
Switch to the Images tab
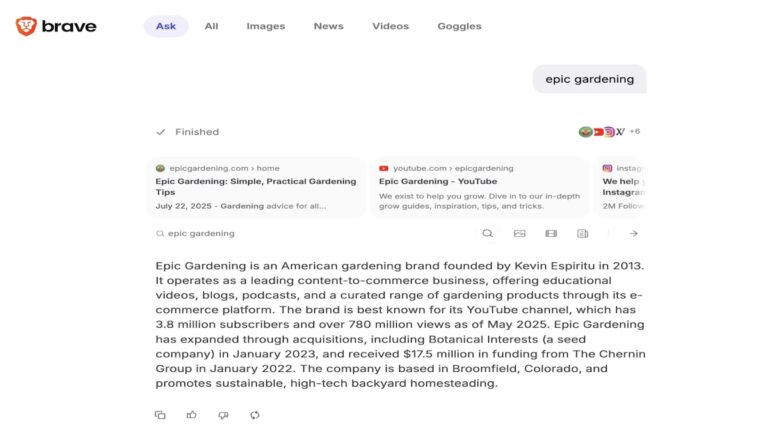click(x=265, y=26)
